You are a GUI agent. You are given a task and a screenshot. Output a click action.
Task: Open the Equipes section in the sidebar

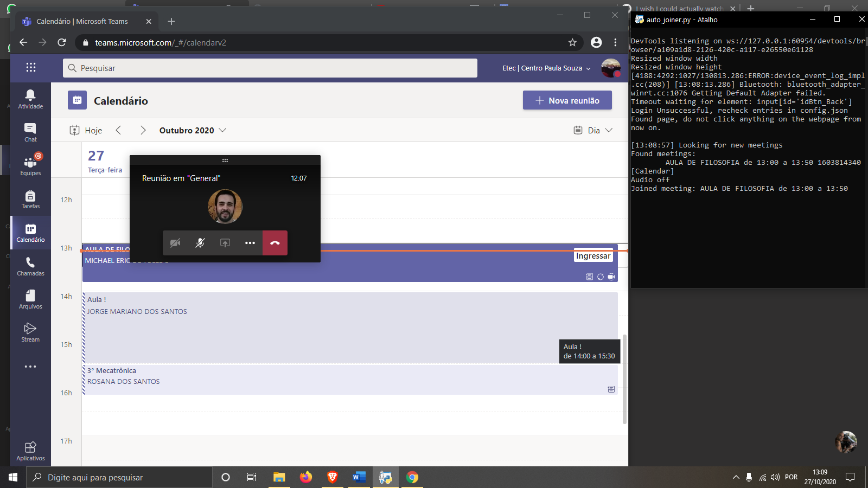[30, 165]
